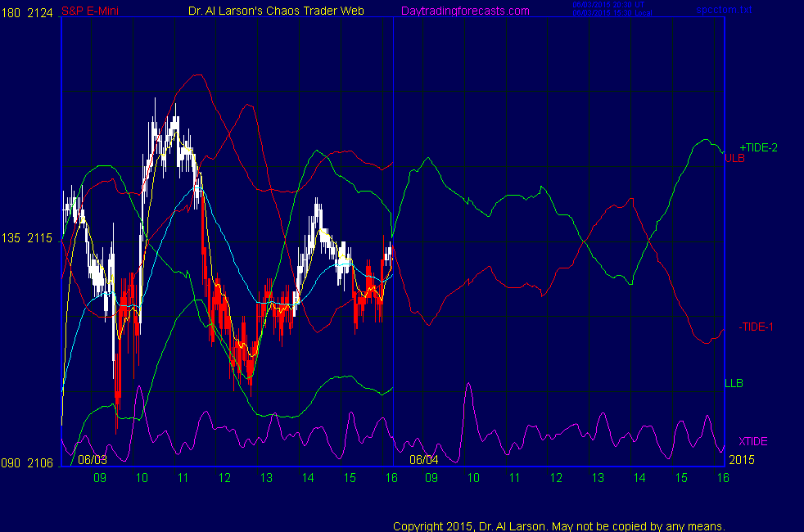This screenshot has width=804, height=532.
Task: Click the '180 2124' price axis label
Action: click(27, 13)
